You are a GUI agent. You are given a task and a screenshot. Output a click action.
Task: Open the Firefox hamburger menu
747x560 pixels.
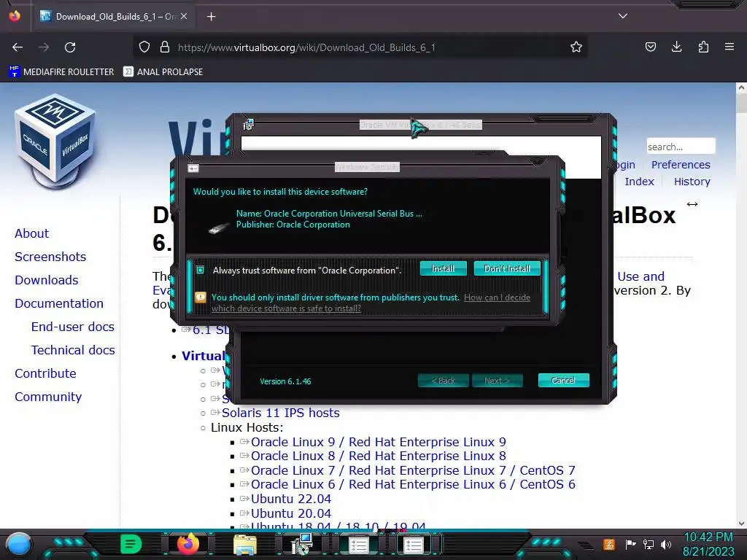pos(729,47)
